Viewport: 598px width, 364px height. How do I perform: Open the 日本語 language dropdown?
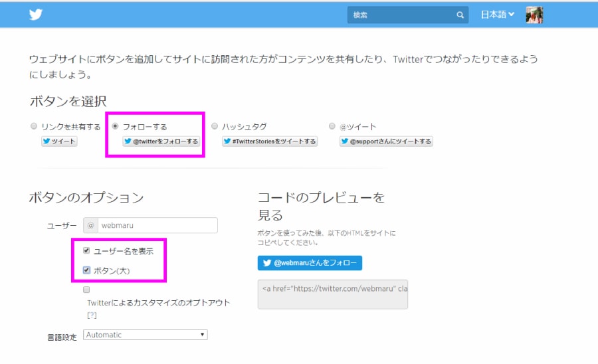coord(497,15)
